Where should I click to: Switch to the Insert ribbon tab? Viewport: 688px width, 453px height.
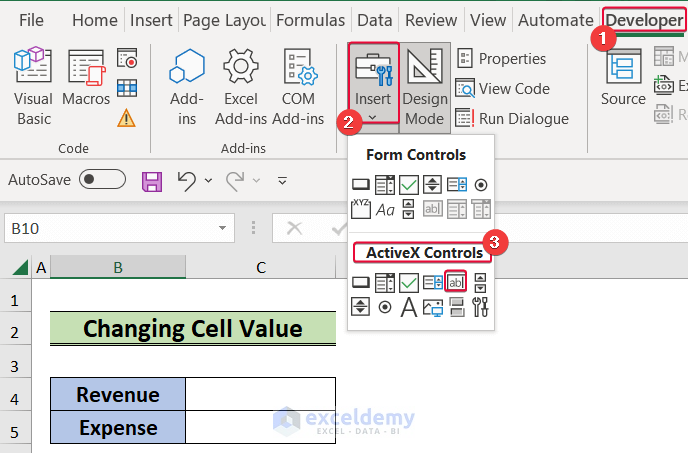[x=151, y=20]
